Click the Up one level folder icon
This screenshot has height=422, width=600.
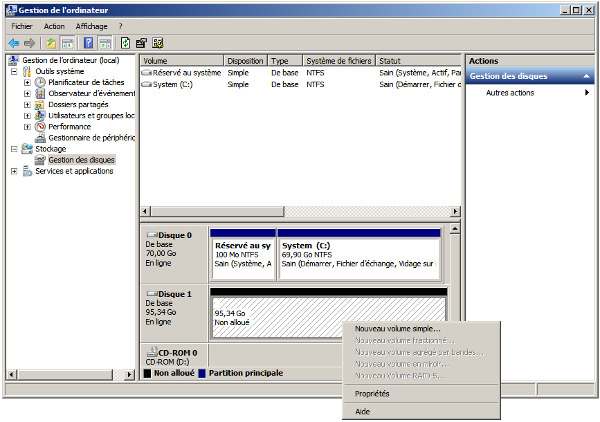coord(51,43)
